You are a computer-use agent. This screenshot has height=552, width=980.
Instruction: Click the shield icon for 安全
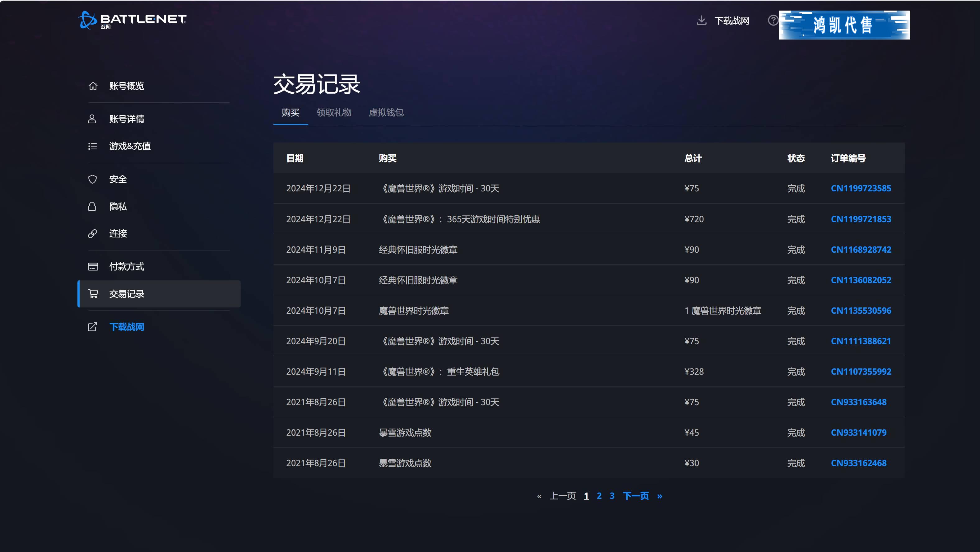[92, 179]
